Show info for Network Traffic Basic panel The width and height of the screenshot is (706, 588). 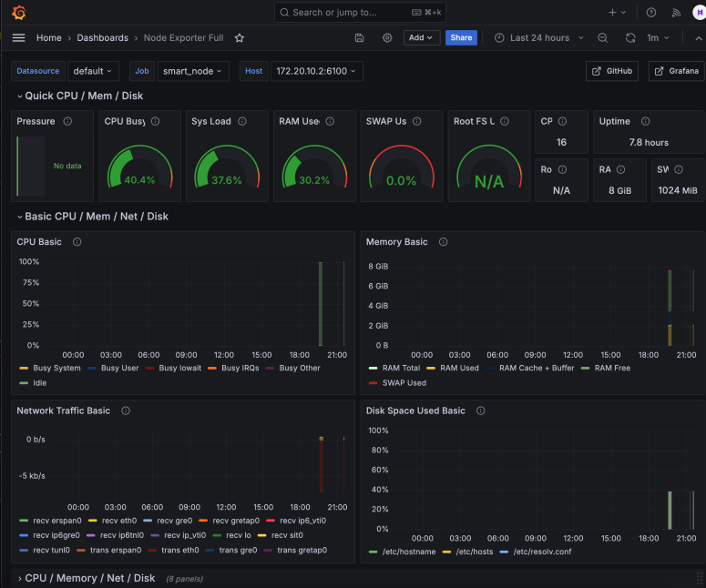pos(126,411)
